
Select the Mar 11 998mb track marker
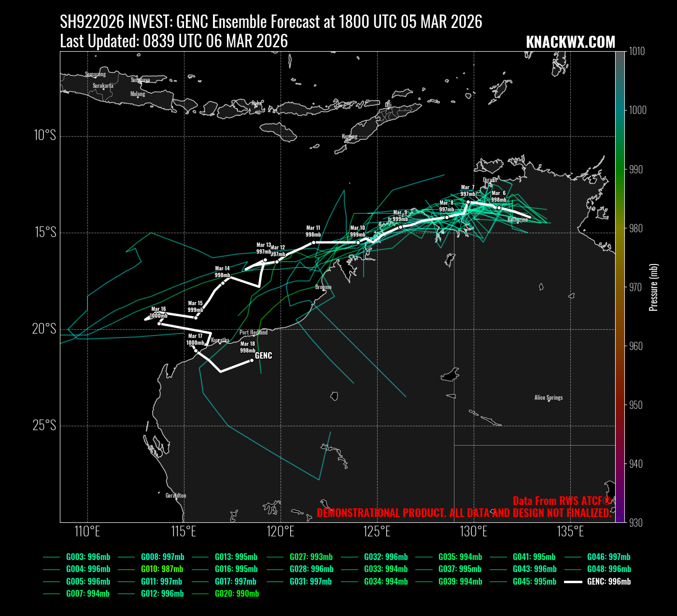313,242
